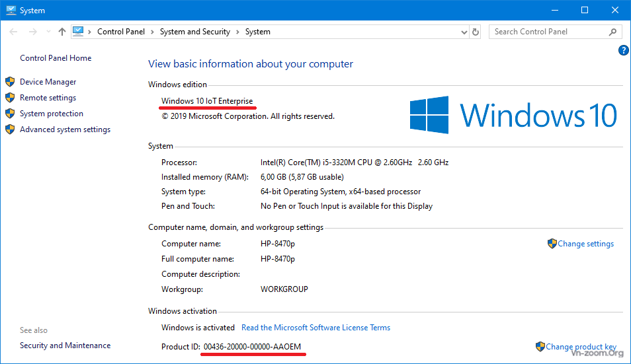Close the System window

pos(615,10)
